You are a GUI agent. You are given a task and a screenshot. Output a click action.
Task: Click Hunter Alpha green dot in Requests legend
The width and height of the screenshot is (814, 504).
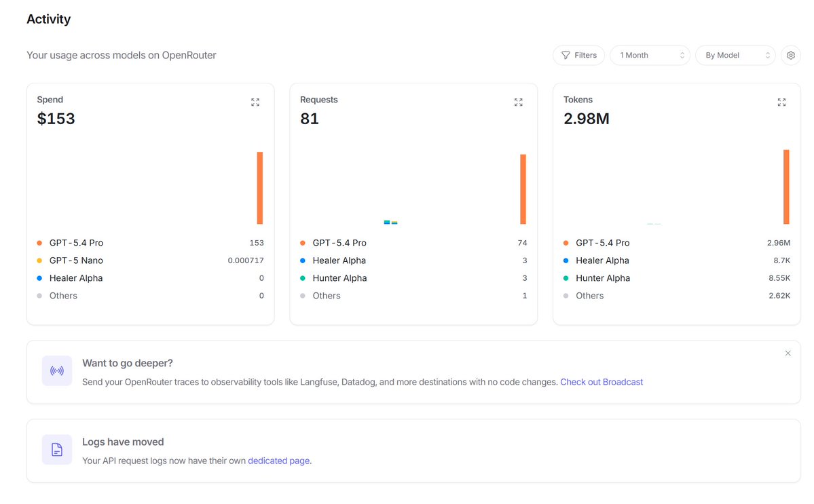303,278
